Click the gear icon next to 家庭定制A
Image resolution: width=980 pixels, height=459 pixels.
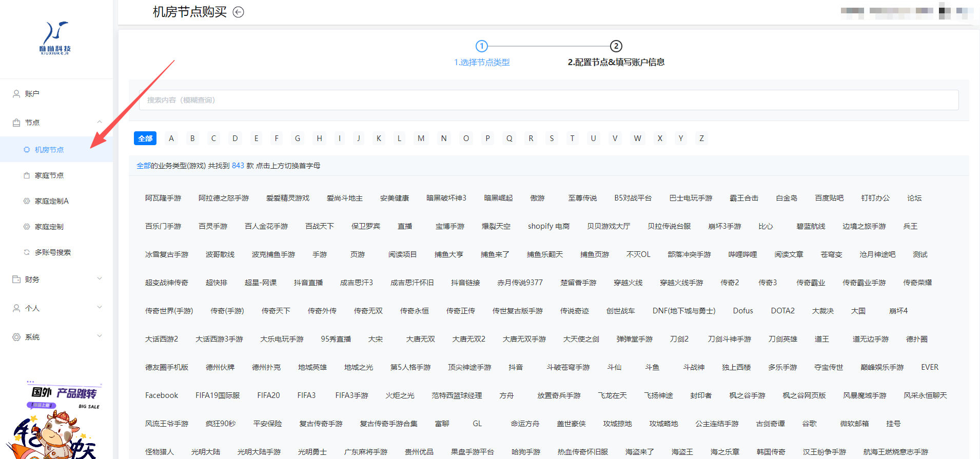27,201
